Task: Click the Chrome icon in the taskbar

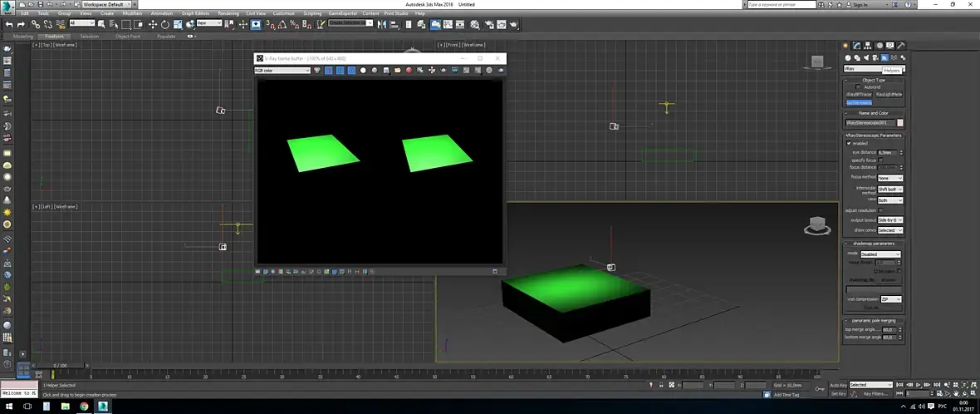Action: tap(84, 406)
